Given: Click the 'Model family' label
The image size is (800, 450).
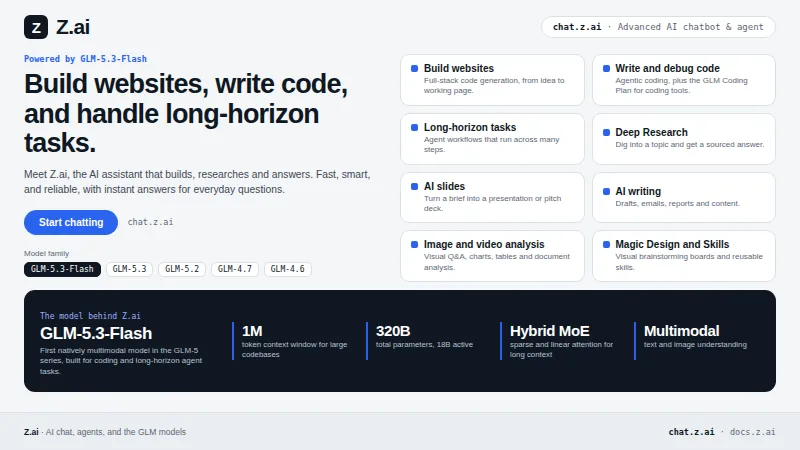Looking at the screenshot, I should pyautogui.click(x=46, y=254).
